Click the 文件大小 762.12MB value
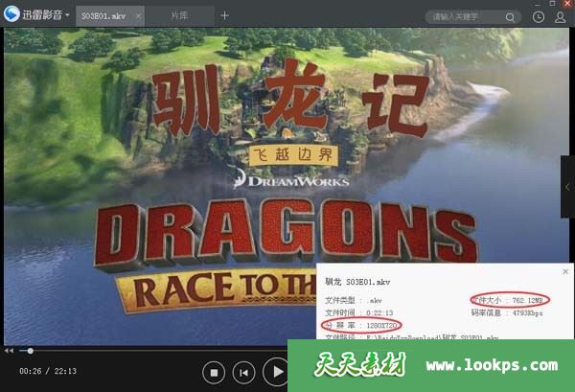This screenshot has width=575, height=392. (527, 301)
